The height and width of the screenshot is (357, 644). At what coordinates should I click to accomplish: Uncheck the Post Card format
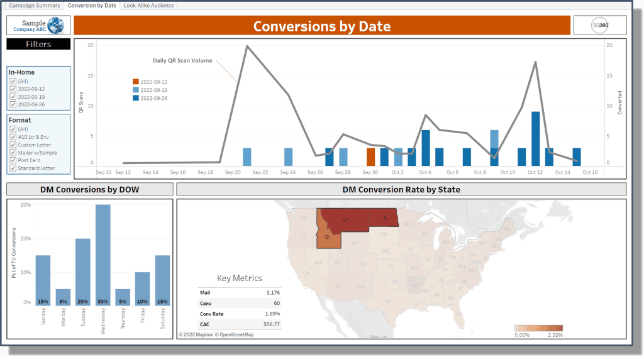13,160
